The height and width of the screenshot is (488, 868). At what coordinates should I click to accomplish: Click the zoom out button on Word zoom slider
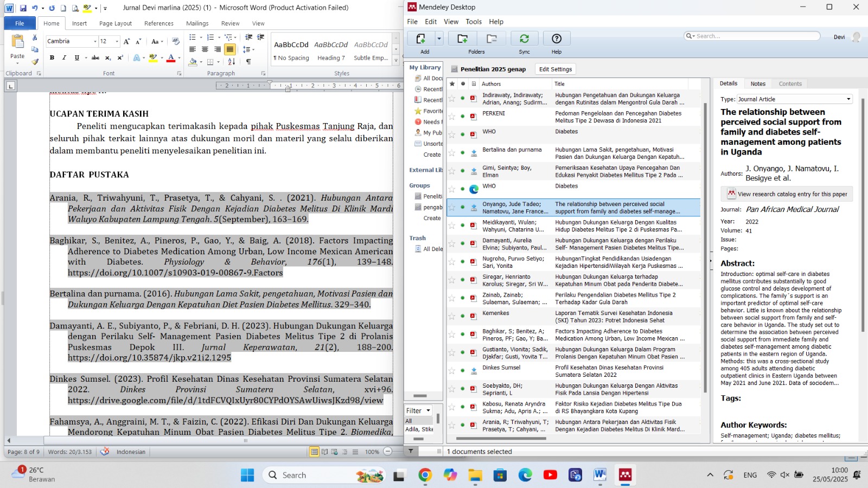point(387,452)
